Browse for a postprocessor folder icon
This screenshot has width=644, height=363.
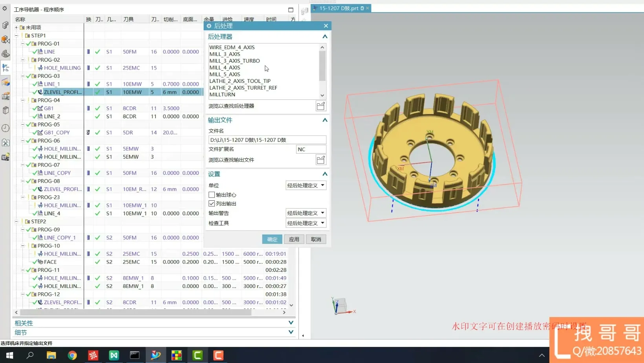(320, 106)
